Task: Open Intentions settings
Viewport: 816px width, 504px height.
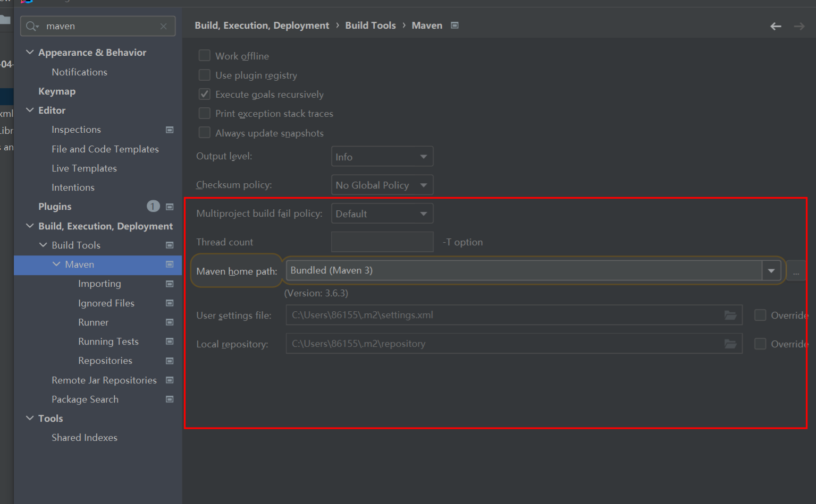Action: [73, 187]
